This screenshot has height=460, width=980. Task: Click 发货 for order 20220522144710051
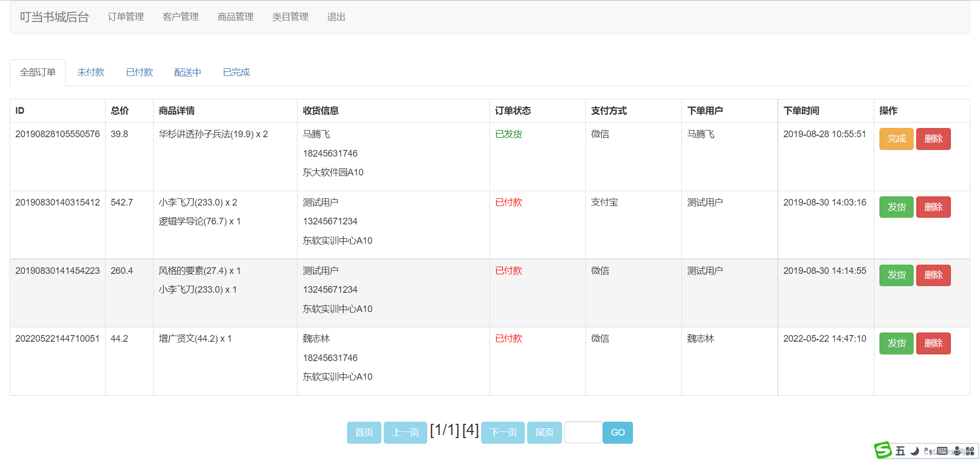896,343
